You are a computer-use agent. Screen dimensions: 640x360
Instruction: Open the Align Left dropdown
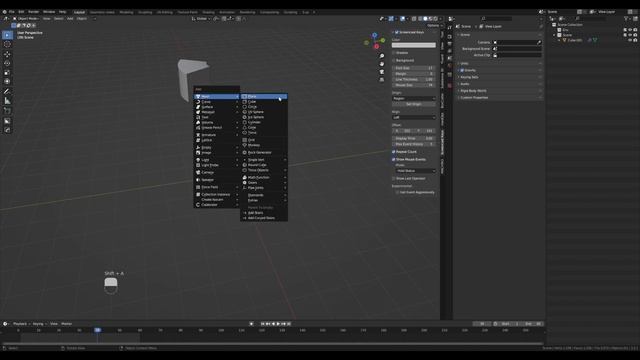(x=414, y=118)
